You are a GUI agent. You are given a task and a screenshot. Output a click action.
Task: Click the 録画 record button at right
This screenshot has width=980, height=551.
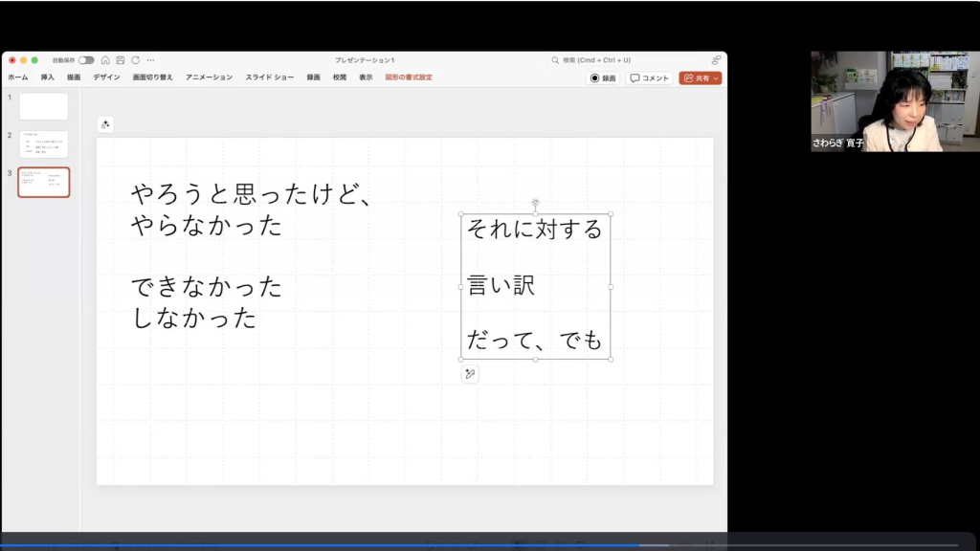pyautogui.click(x=603, y=78)
